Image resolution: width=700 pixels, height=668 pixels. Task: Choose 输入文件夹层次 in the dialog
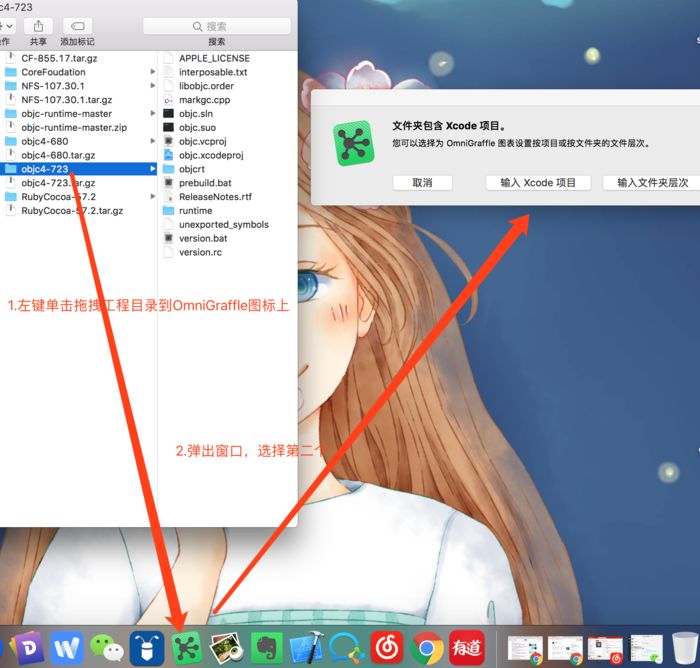[652, 183]
